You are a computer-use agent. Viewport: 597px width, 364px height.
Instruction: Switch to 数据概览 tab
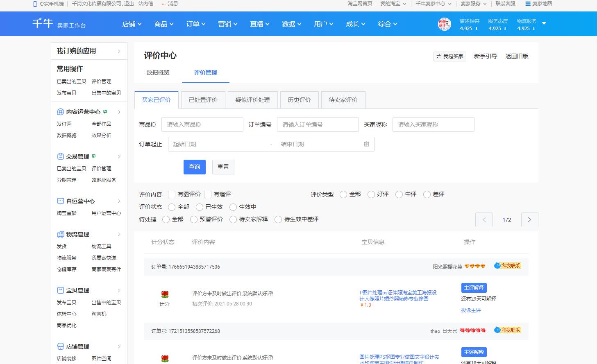[158, 72]
